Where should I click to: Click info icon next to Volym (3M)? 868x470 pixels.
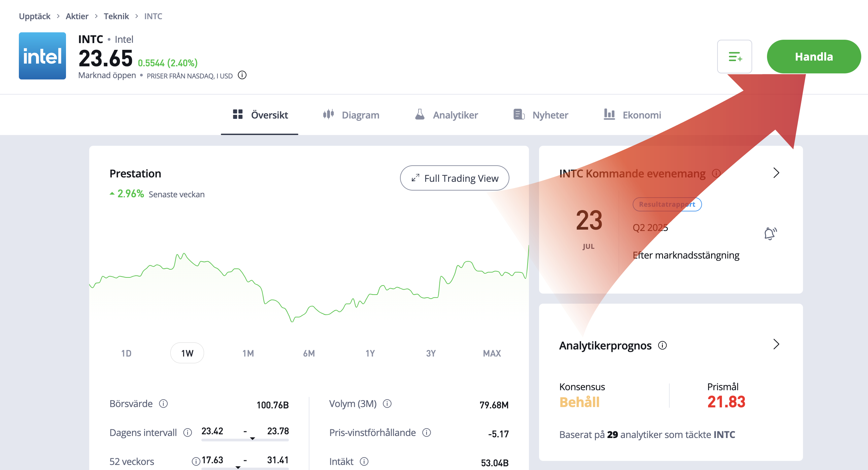point(387,403)
